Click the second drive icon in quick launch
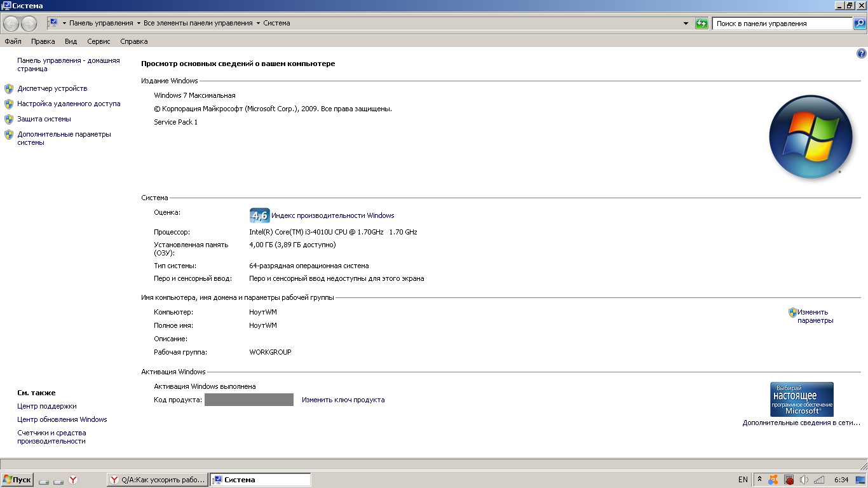868x488 pixels. (58, 481)
